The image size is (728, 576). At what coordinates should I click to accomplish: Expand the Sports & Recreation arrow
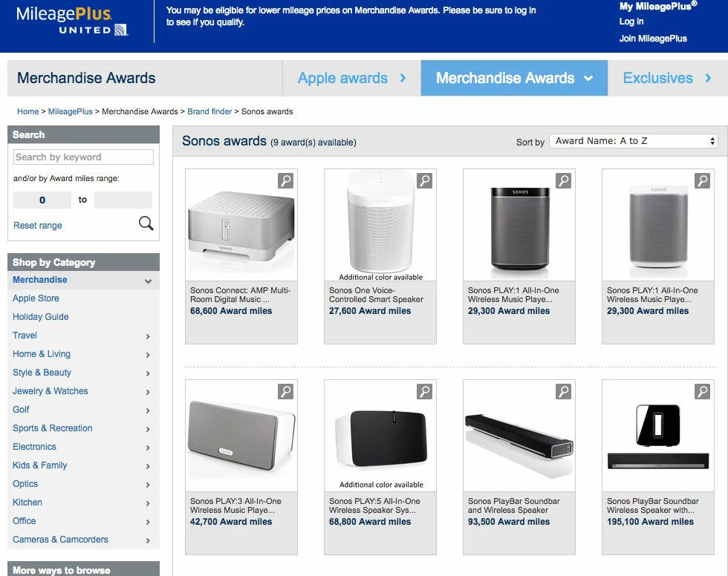pos(148,429)
